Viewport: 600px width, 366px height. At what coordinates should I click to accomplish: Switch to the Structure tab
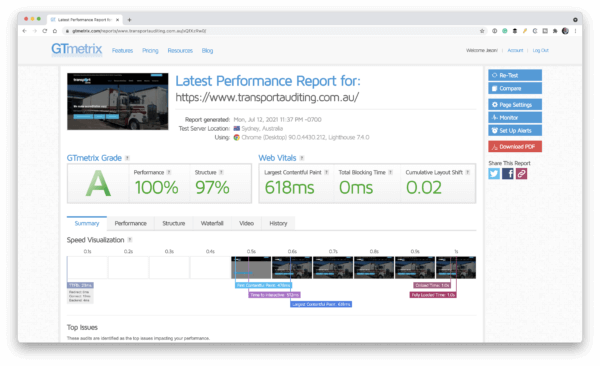(174, 223)
